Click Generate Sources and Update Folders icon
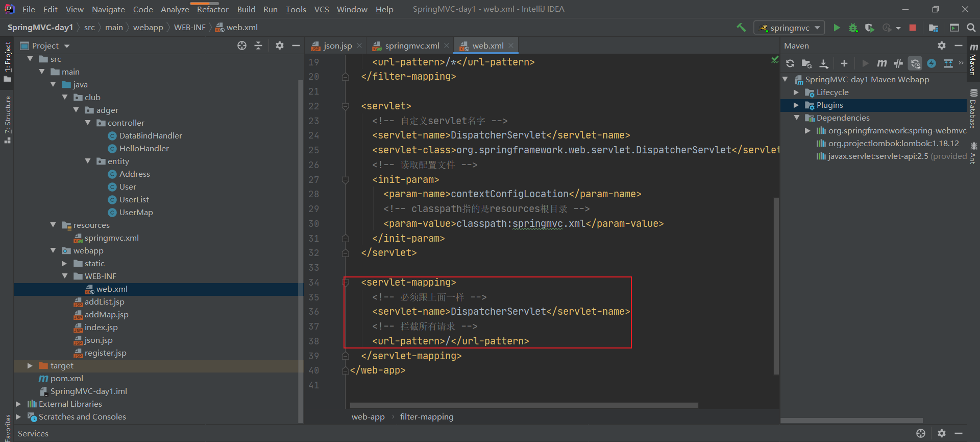This screenshot has height=442, width=980. click(x=806, y=63)
